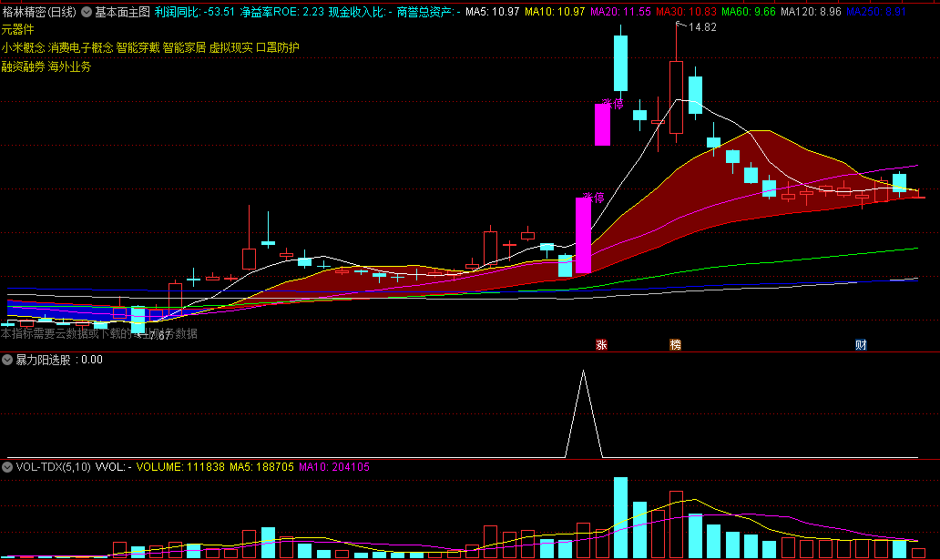Click the volume MA10: 204105 readout
This screenshot has height=560, width=940.
[x=334, y=467]
